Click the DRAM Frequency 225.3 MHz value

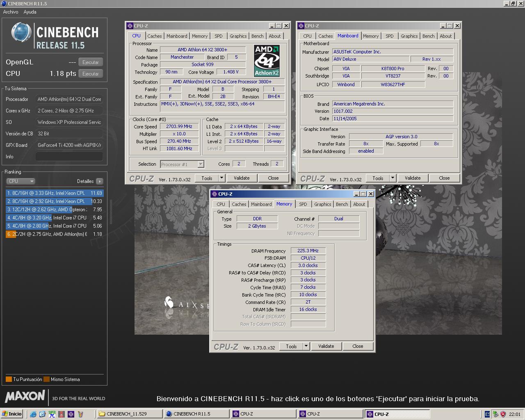[308, 251]
